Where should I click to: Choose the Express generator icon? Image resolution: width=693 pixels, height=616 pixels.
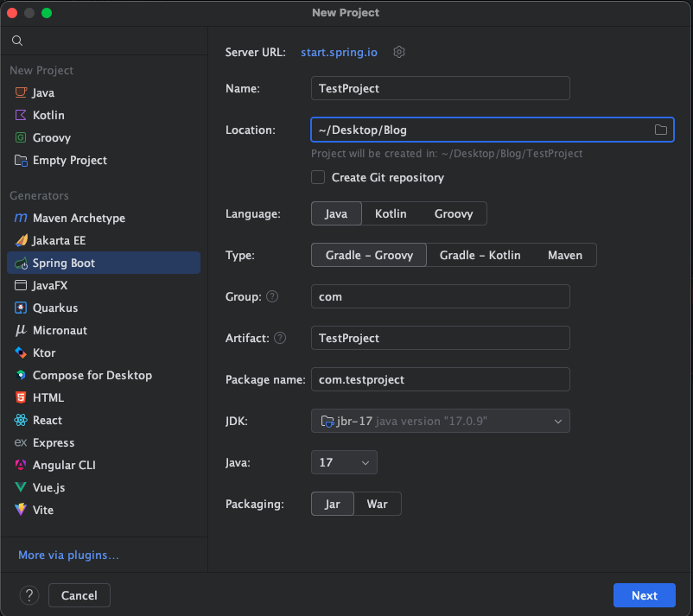click(21, 442)
